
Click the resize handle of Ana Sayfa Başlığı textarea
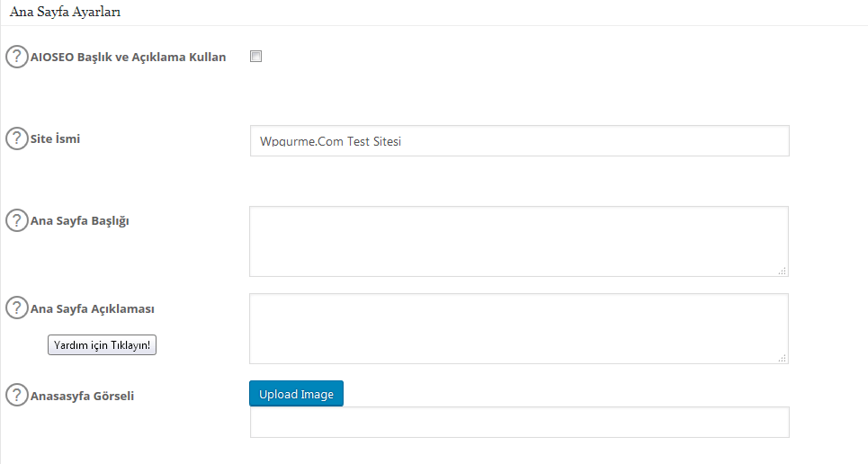[783, 271]
